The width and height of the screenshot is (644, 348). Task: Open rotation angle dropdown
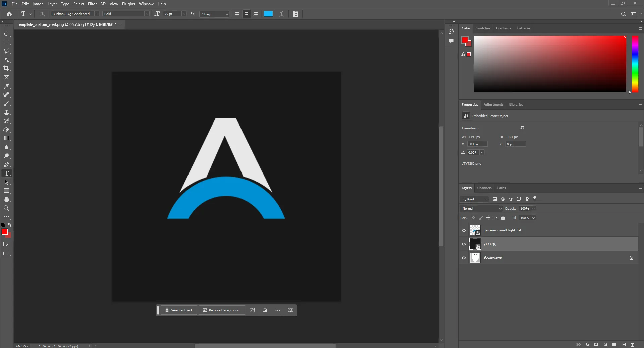[482, 153]
